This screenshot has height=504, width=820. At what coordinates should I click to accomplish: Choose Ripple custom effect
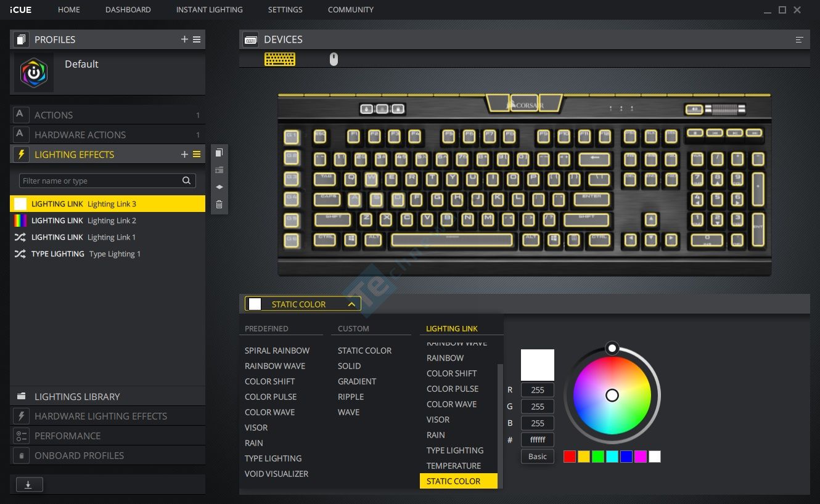(x=351, y=397)
